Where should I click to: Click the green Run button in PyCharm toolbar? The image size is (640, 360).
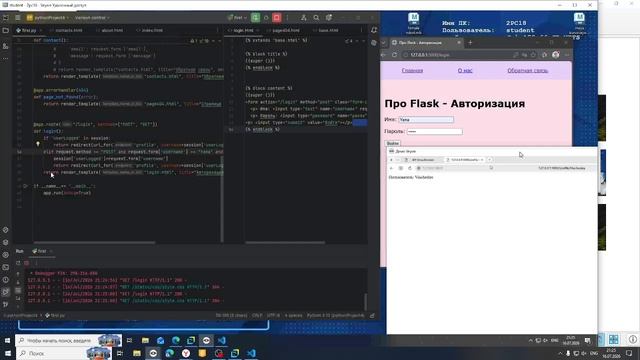[x=256, y=18]
